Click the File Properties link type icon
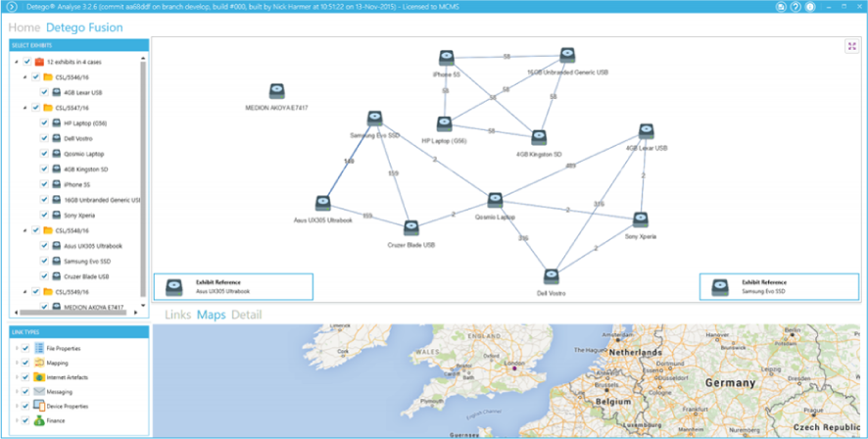 [39, 348]
